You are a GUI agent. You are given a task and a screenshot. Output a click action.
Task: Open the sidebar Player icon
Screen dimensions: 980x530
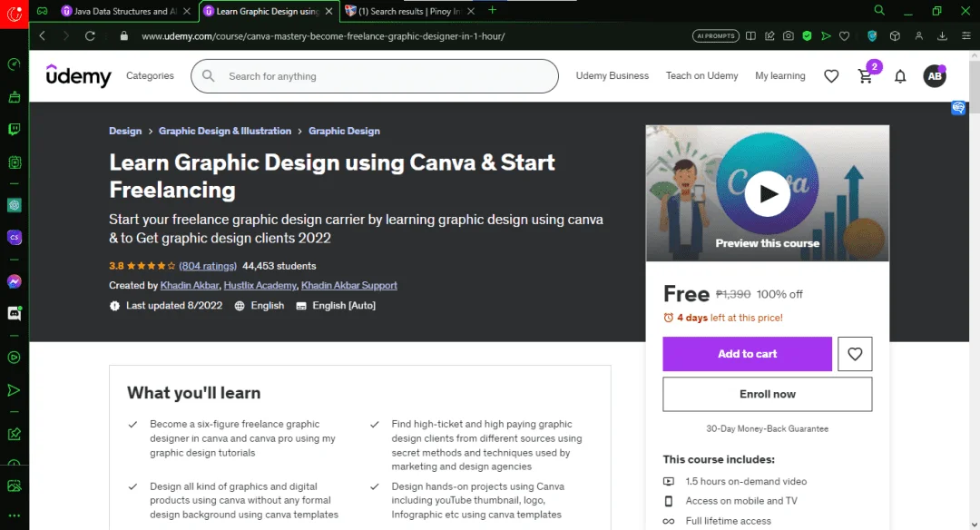(14, 358)
